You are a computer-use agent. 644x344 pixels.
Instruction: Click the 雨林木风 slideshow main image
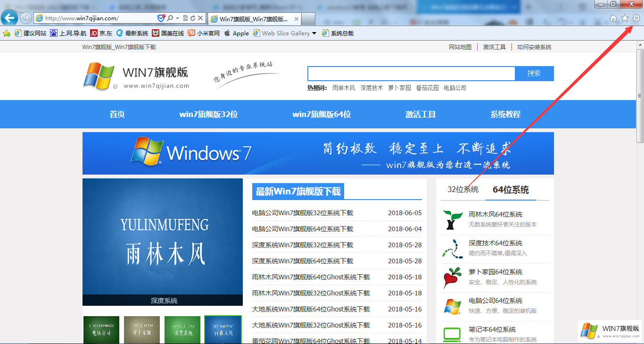coord(163,242)
